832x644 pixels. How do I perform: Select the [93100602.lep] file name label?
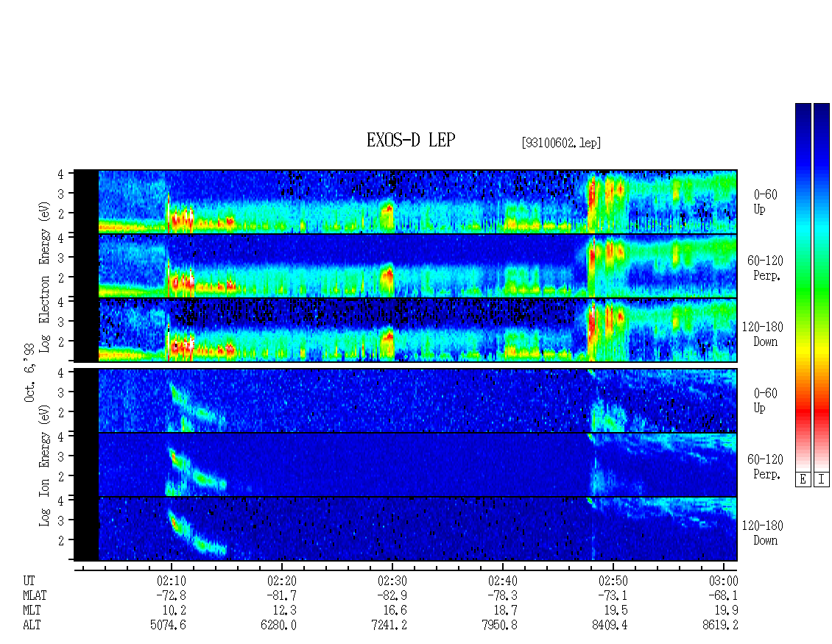coord(561,143)
